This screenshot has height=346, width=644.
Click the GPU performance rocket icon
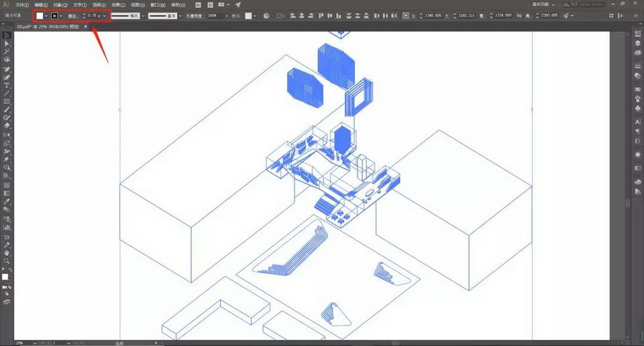pos(237,5)
